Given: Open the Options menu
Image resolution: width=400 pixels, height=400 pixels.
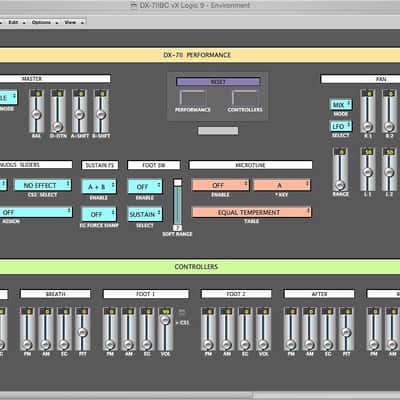Looking at the screenshot, I should tap(45, 22).
